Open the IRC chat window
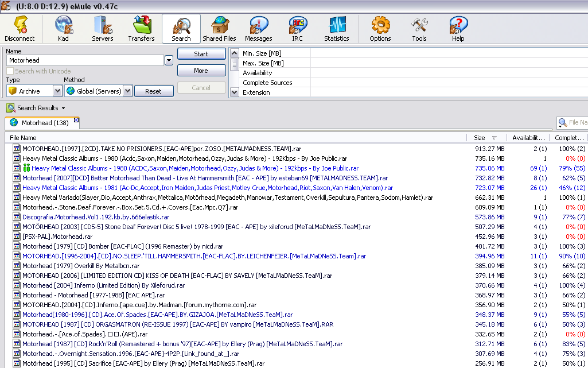The image size is (588, 368). (298, 29)
